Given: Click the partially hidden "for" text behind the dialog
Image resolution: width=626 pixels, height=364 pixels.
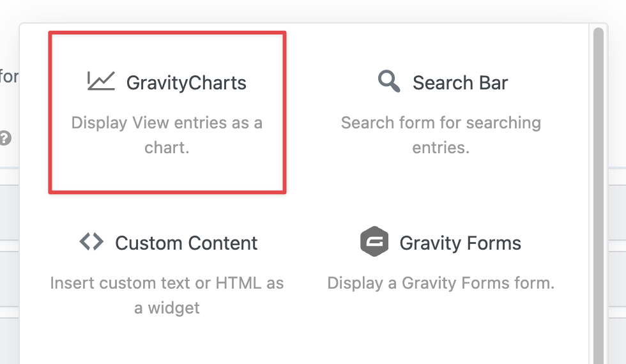Looking at the screenshot, I should pyautogui.click(x=9, y=77).
